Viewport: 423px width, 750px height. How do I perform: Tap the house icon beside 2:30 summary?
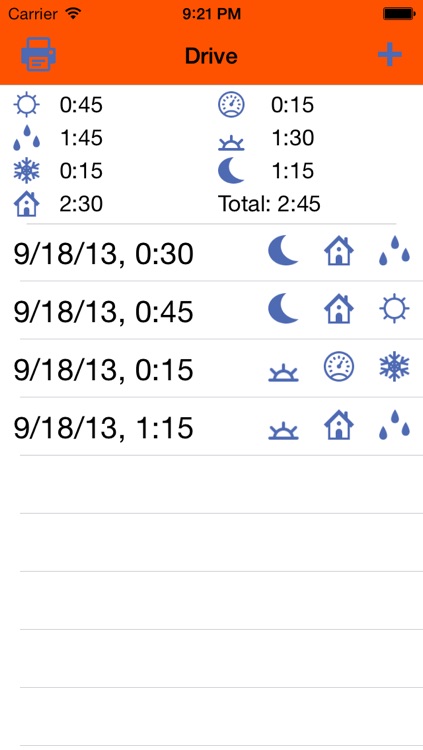pos(27,204)
